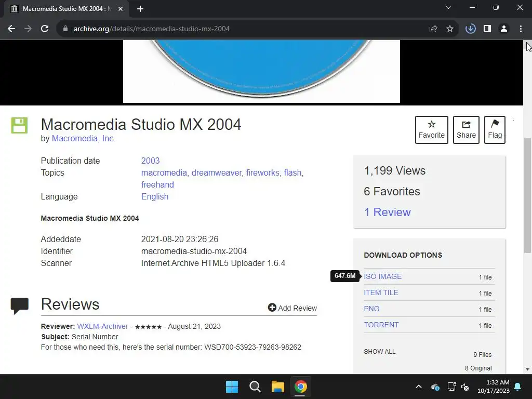Click the 1,199 Views text
Viewport: 532px width, 399px height.
pyautogui.click(x=395, y=170)
